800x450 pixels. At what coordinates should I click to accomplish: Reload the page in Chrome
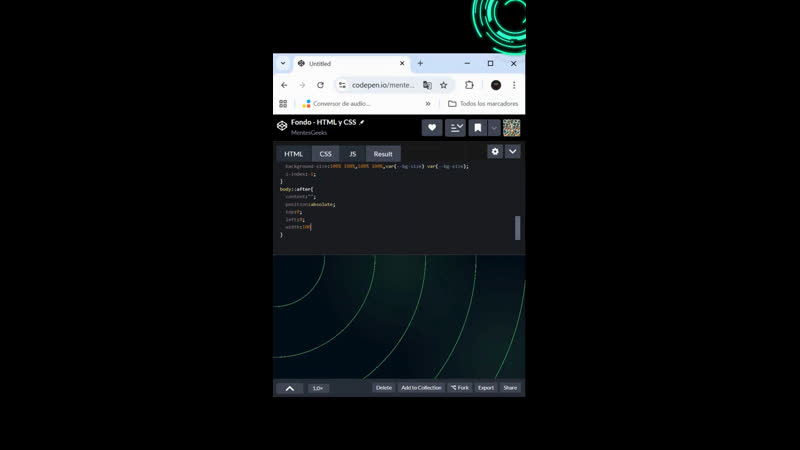point(320,85)
